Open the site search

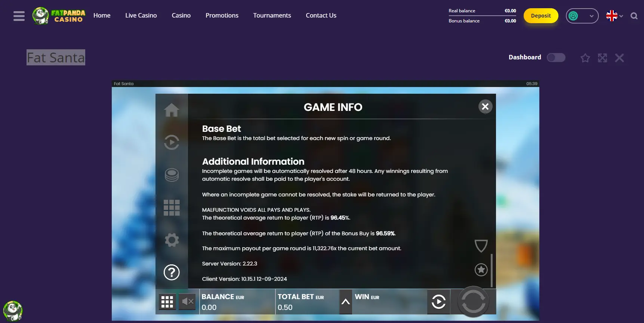pos(634,16)
